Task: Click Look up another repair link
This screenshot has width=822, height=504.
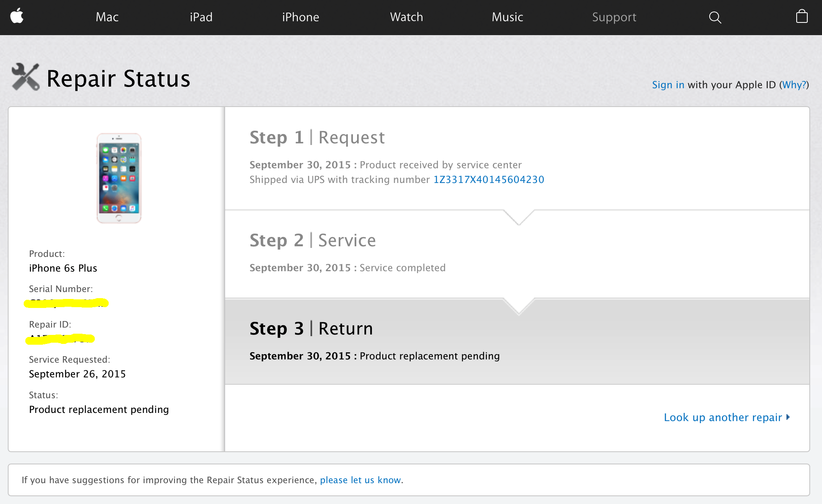Action: pyautogui.click(x=727, y=417)
